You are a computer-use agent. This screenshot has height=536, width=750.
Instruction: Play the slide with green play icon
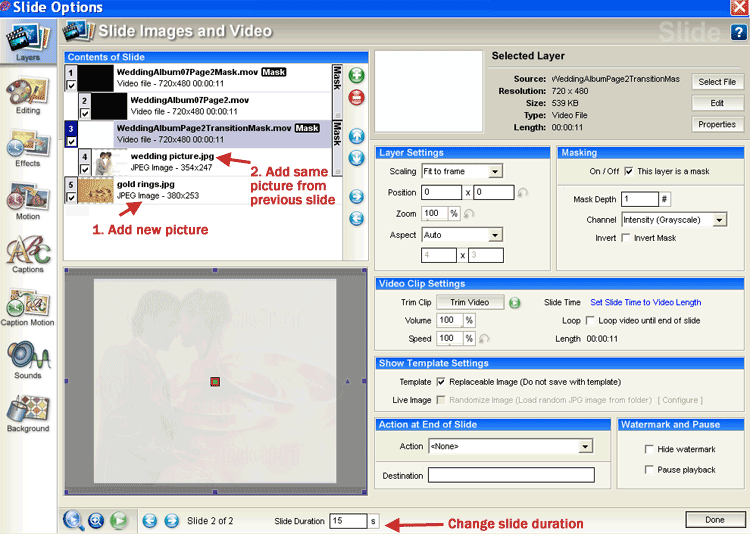[x=119, y=520]
